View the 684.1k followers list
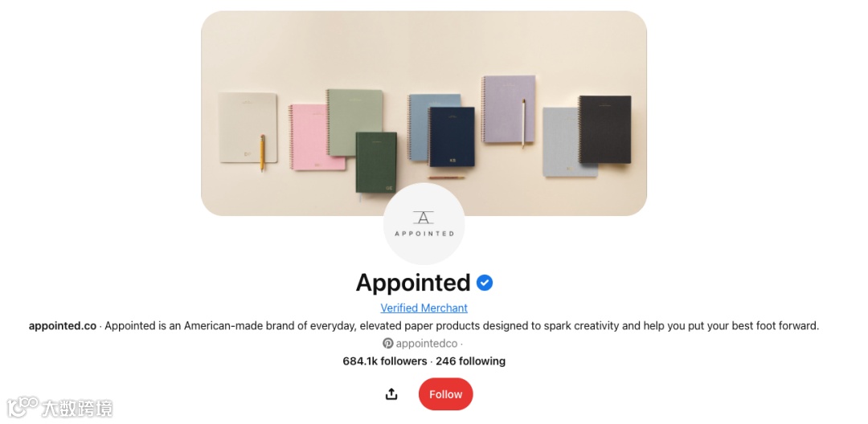 coord(385,361)
